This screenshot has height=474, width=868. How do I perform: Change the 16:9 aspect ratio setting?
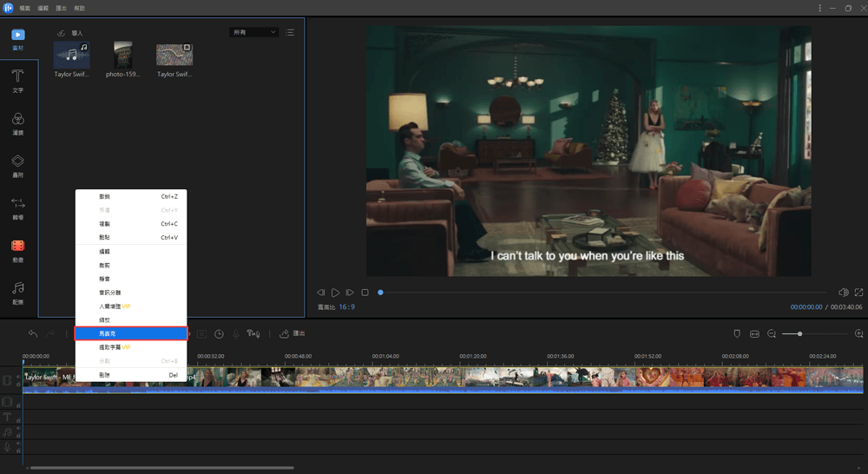(x=347, y=307)
